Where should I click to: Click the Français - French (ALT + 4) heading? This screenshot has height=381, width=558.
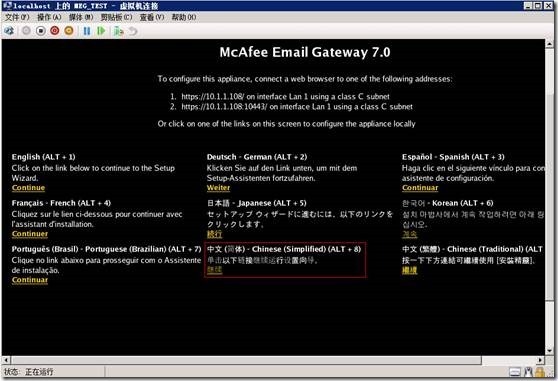tap(61, 203)
